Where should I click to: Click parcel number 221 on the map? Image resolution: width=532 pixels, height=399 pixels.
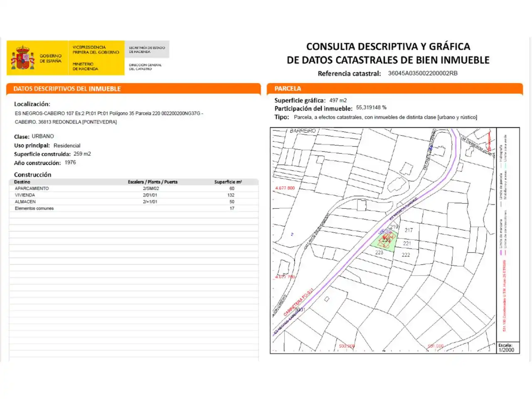[x=407, y=244]
